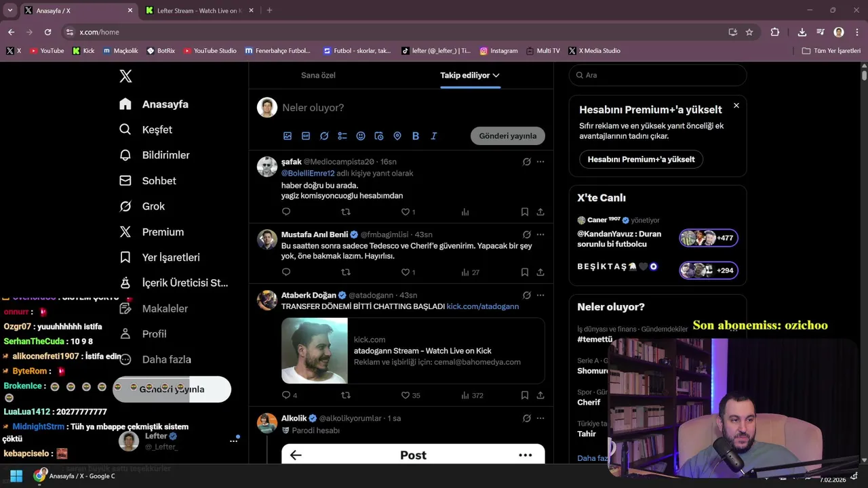Like Mustafa Anıl Benli's post
Viewport: 868px width, 488px height.
click(406, 272)
